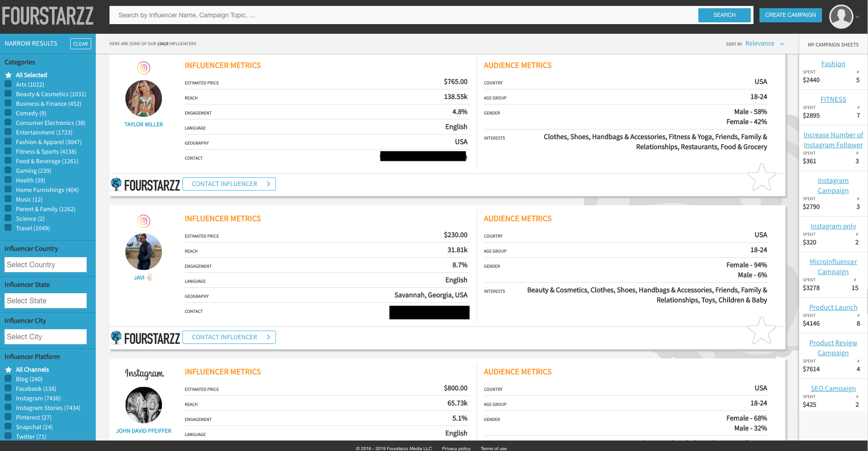Open John David Pfeiffer's profile photo
The image size is (868, 451).
(x=144, y=405)
